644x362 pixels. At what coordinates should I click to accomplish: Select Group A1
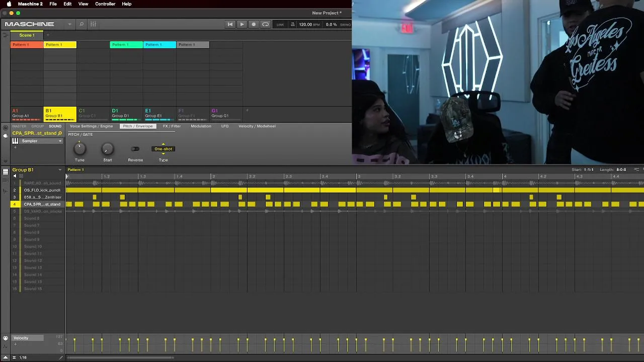pos(27,114)
